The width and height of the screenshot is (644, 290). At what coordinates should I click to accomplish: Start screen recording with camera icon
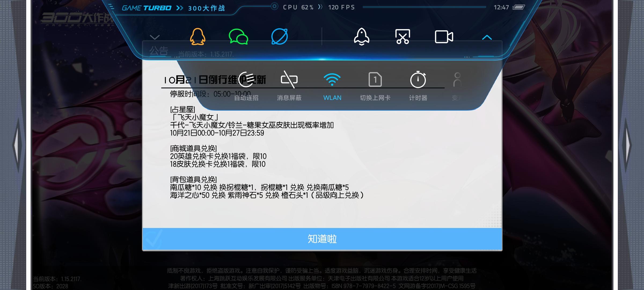point(444,37)
